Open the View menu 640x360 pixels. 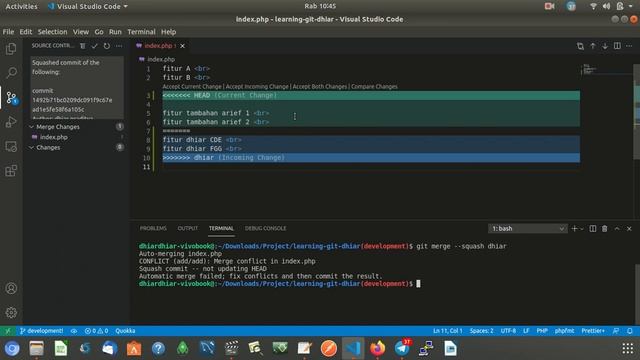[81, 32]
